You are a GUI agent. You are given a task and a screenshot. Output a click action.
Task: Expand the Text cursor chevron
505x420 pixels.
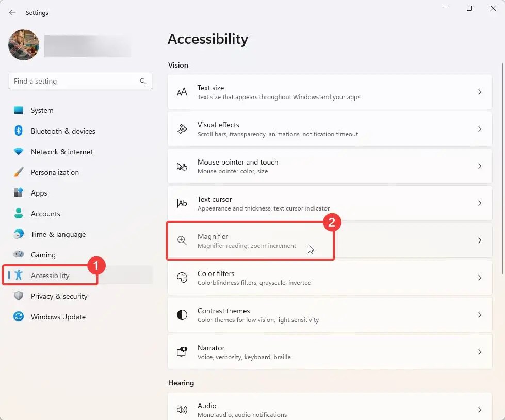pyautogui.click(x=480, y=203)
